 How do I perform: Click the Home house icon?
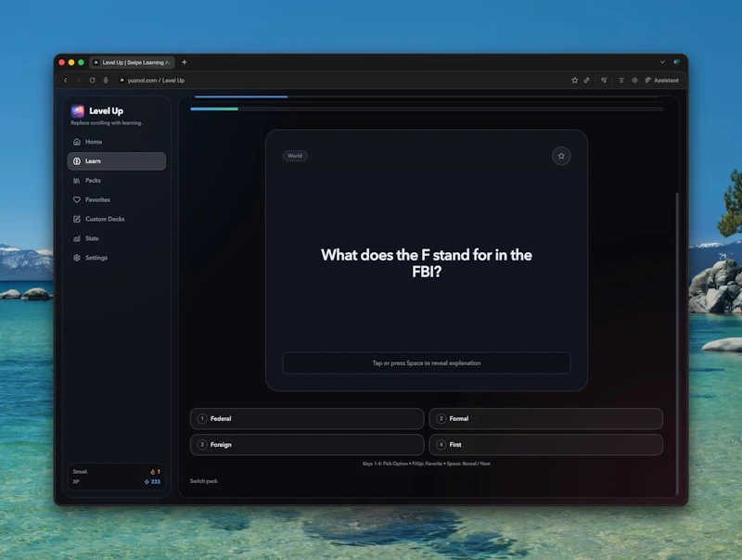click(x=77, y=142)
